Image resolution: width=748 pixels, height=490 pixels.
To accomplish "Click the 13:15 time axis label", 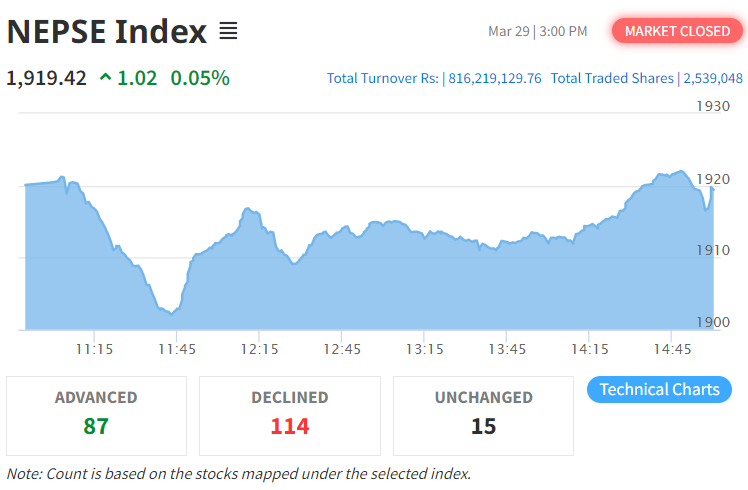I will [424, 349].
